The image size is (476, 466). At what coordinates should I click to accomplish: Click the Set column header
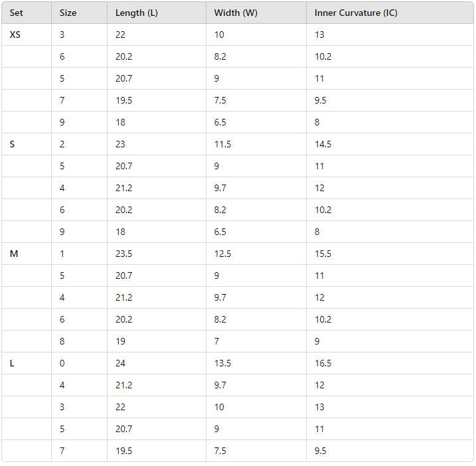16,13
